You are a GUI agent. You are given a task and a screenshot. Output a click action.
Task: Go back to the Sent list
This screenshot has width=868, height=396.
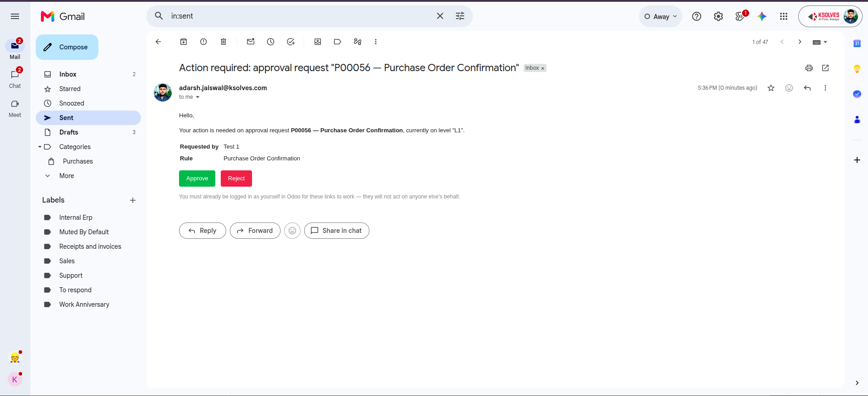coord(158,42)
